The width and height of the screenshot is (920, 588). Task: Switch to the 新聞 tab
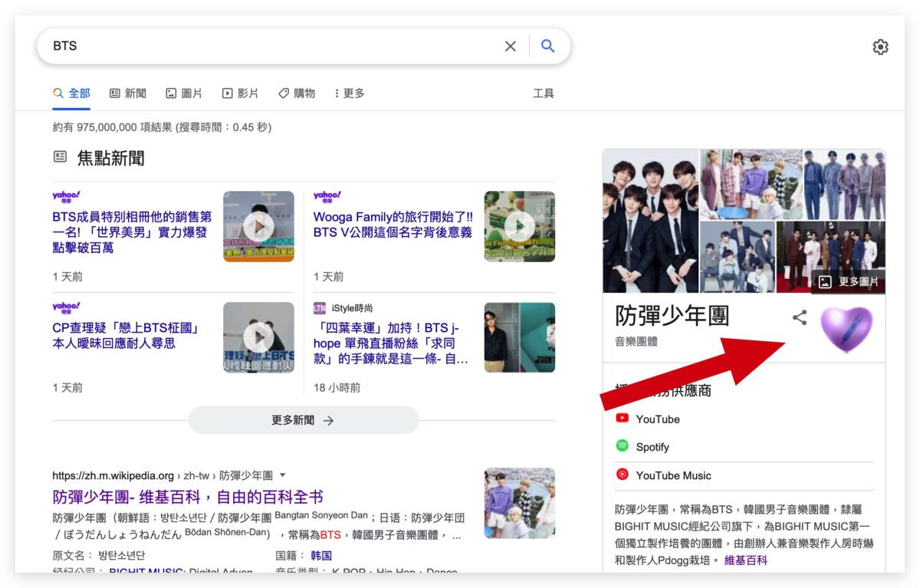pos(127,94)
